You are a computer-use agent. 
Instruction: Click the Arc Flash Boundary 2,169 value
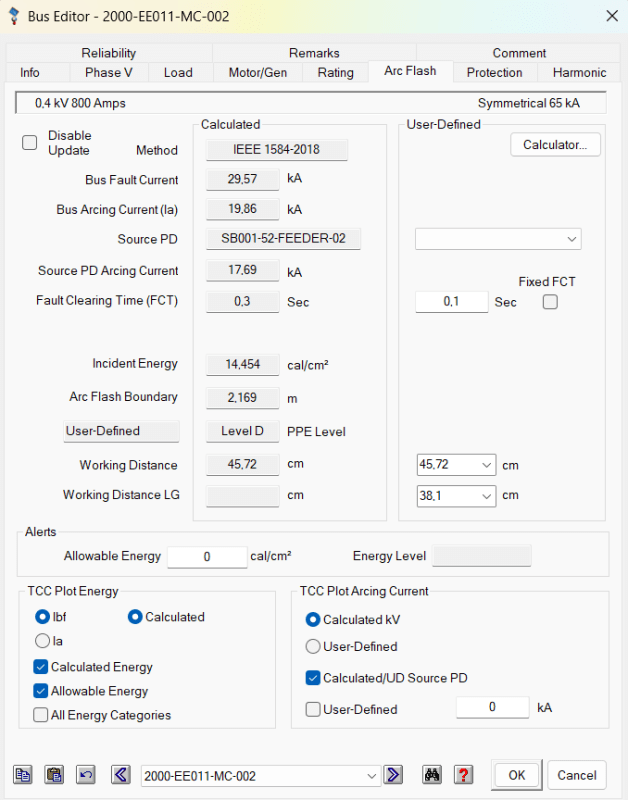coord(242,397)
